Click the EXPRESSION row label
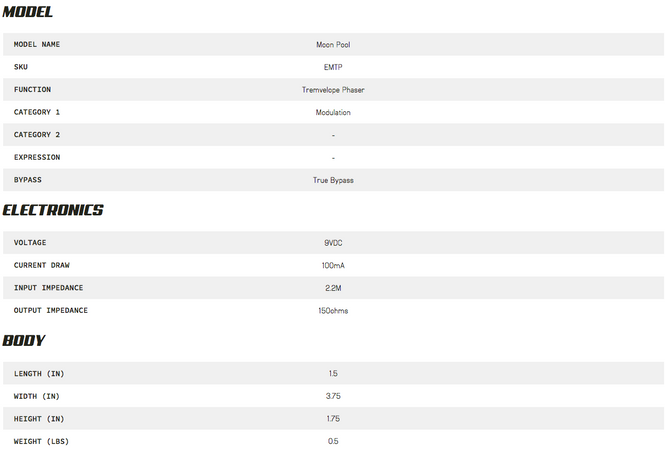665x450 pixels. pos(37,157)
